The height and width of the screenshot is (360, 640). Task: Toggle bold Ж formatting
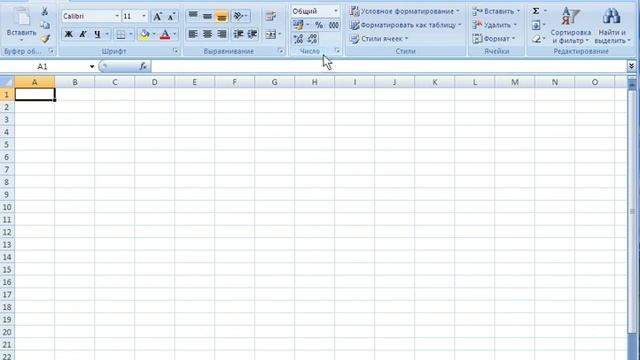(x=69, y=34)
